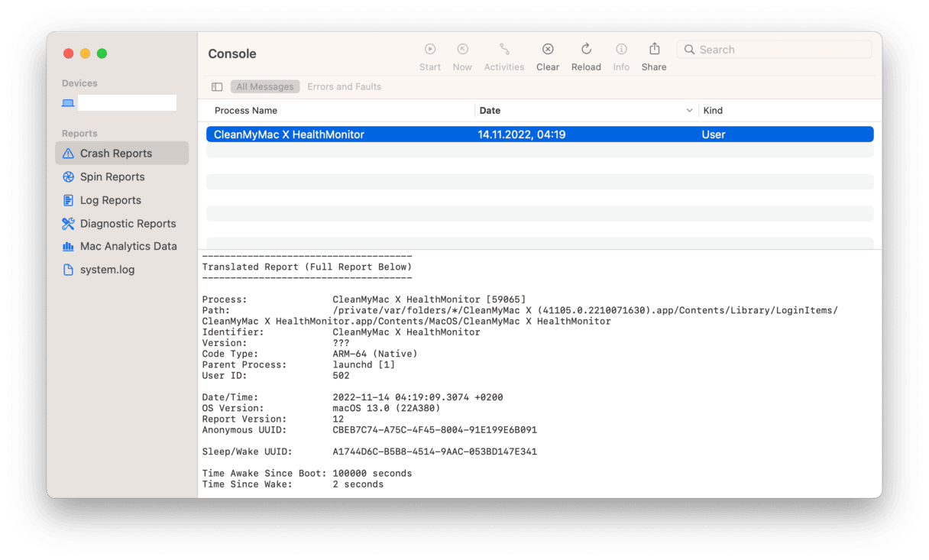Open Spin Reports in the sidebar
Screen dimensions: 929x560
coord(112,177)
